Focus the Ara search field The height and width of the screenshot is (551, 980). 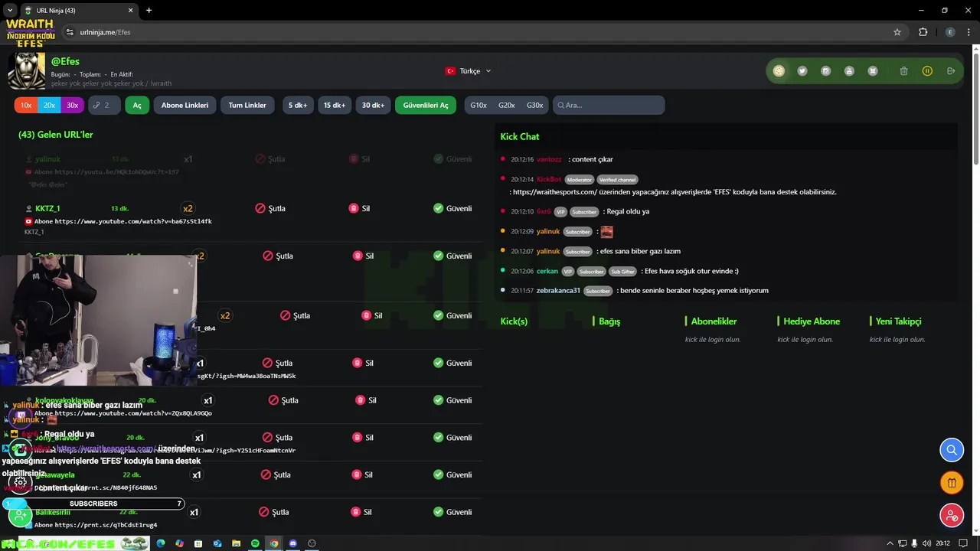[609, 105]
